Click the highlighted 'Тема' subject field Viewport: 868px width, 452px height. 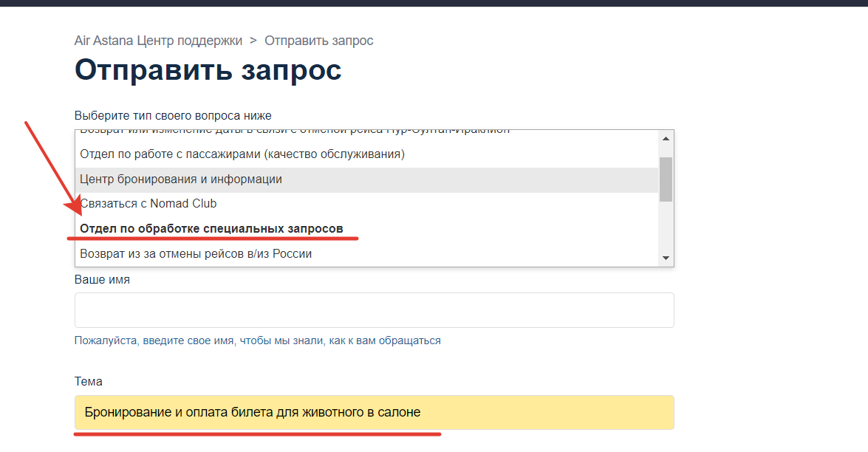(x=373, y=412)
